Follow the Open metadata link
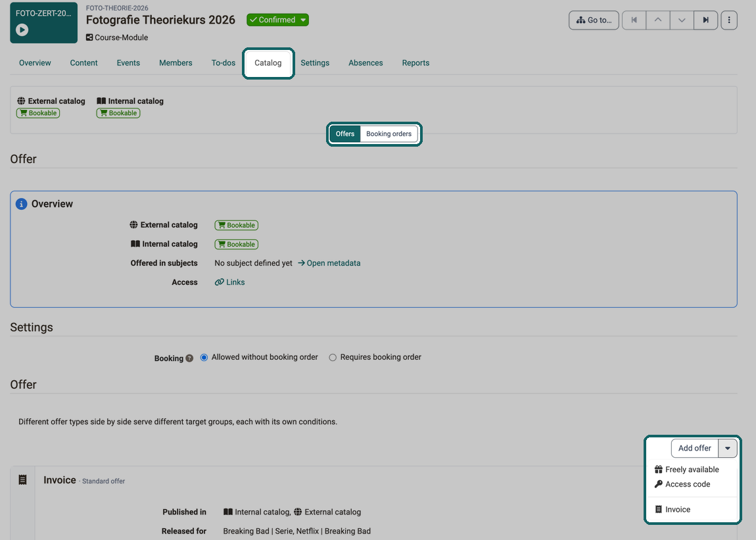Screen dimensions: 756x540 pos(329,263)
